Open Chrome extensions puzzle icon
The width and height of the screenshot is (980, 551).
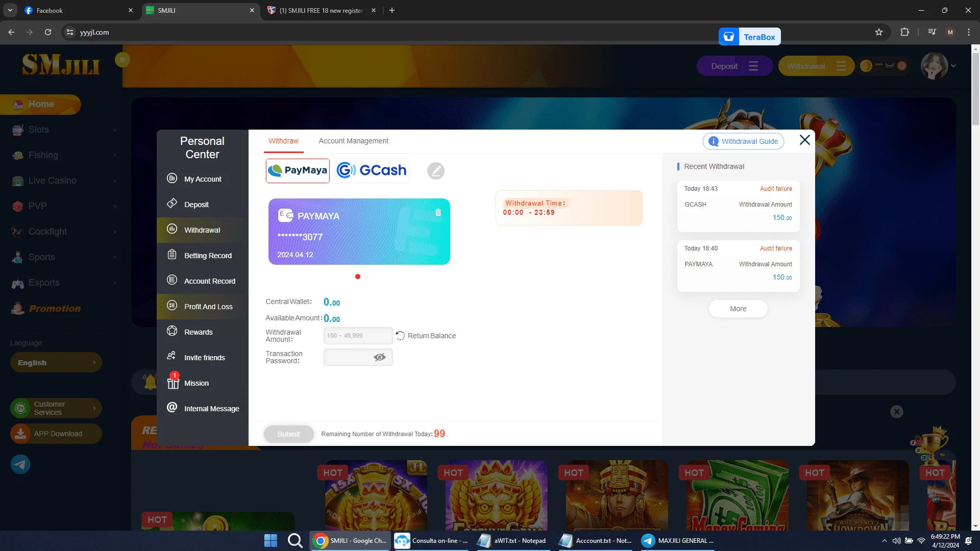point(904,32)
